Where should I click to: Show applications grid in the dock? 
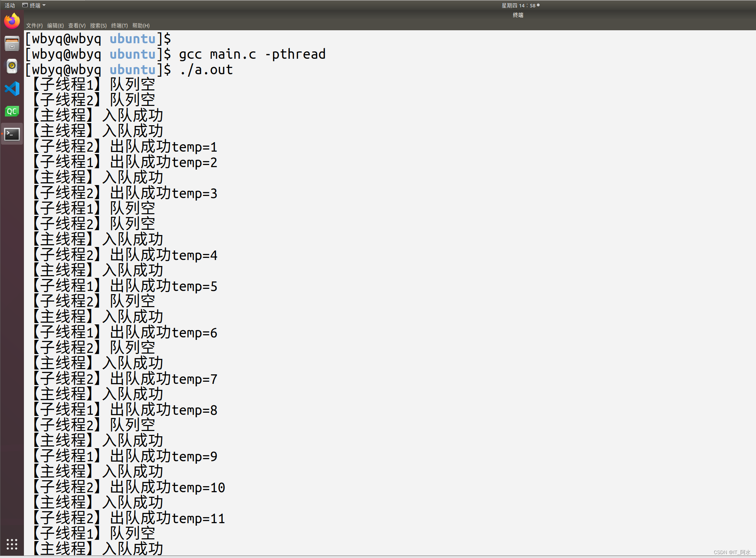point(12,544)
